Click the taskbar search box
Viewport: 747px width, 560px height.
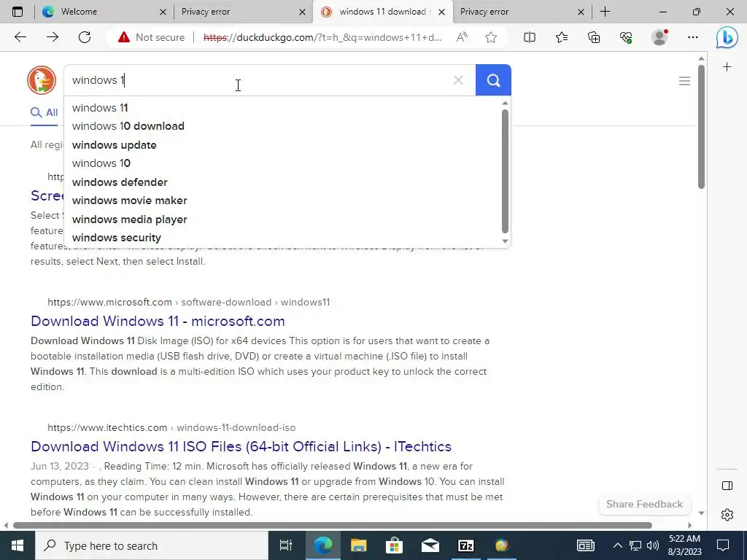[152, 545]
